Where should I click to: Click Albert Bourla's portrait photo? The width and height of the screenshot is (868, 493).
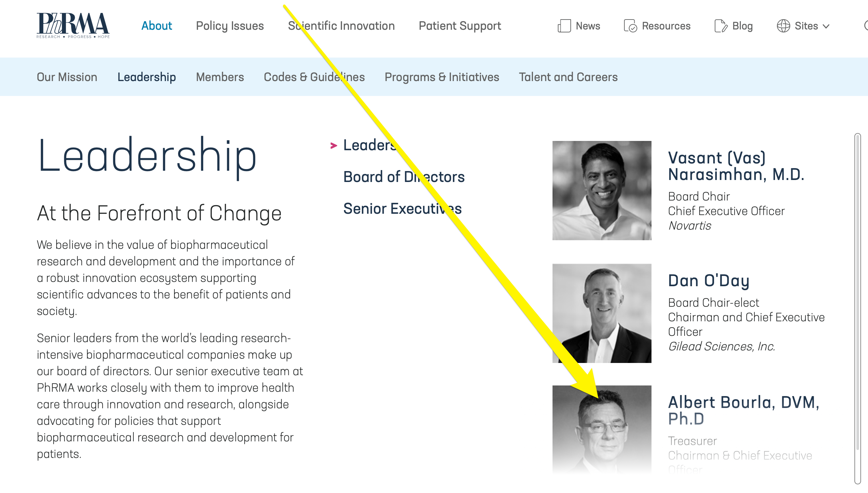tap(602, 428)
